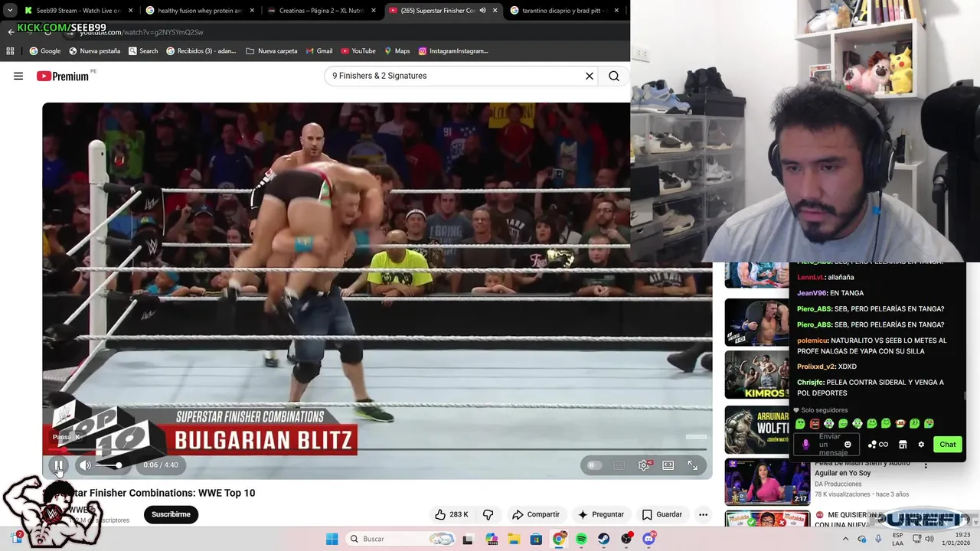Open the Wolfti suggested video thumbnail
980x551 pixels.
[756, 430]
